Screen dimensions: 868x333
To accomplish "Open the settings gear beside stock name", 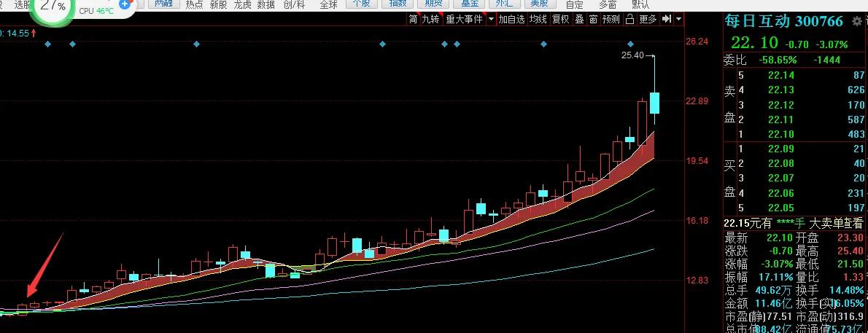I will [x=858, y=21].
